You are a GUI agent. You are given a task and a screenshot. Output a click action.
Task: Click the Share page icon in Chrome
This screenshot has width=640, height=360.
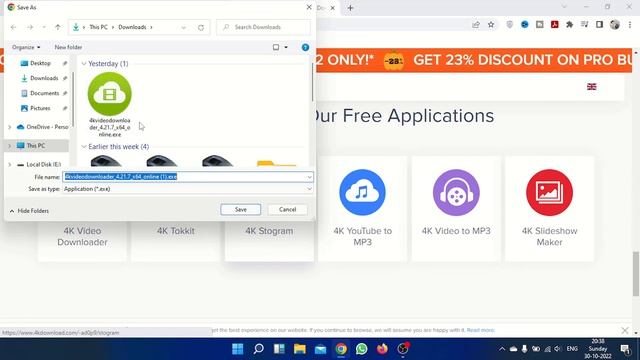point(476,25)
